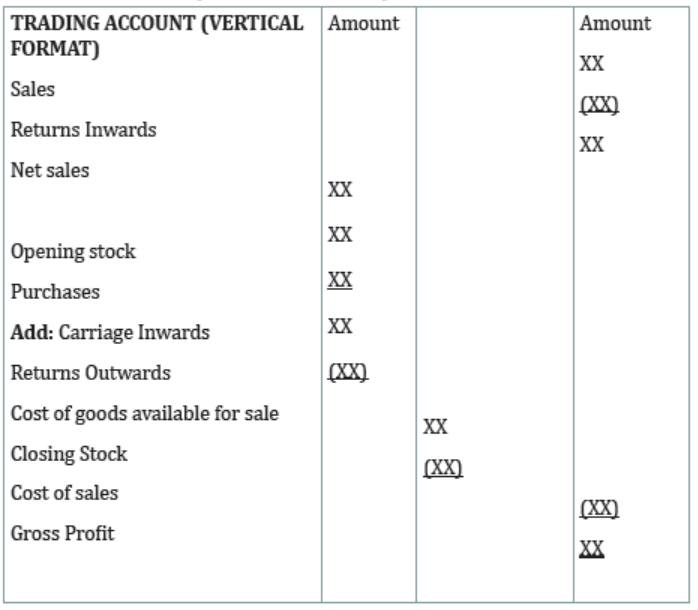Click the Gross Profit label
698x610 pixels.
tap(63, 533)
